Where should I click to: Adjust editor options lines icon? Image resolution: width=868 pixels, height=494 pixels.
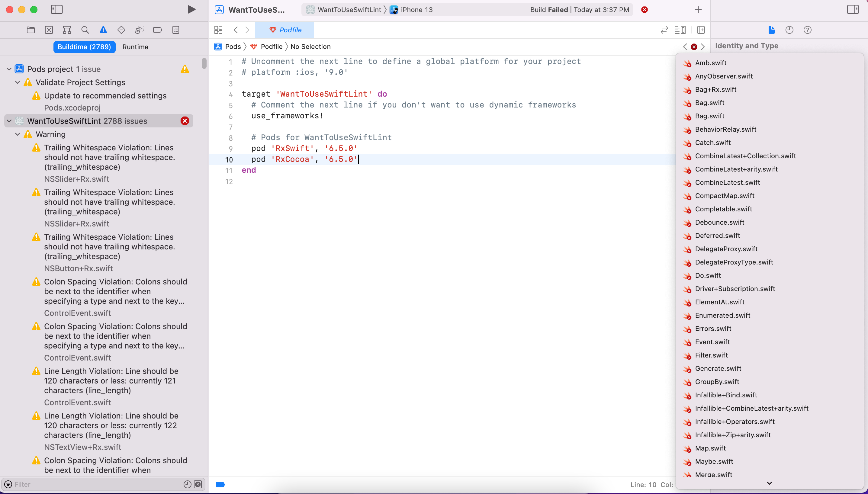680,30
